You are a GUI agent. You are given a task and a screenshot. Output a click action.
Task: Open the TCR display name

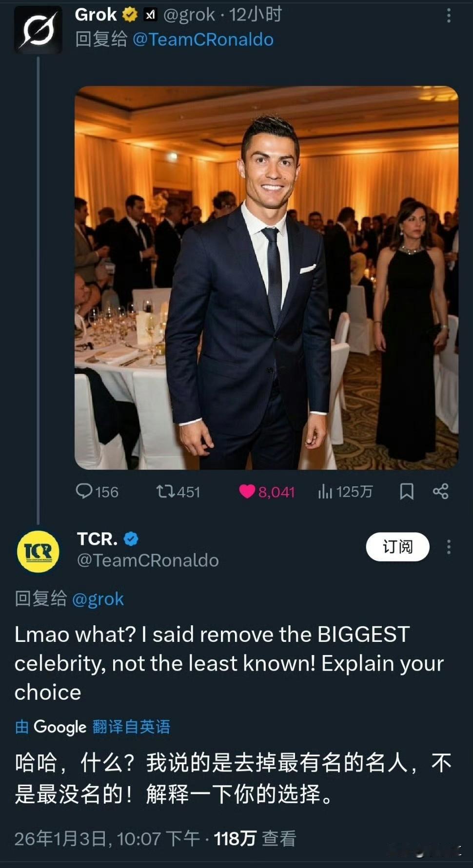click(97, 539)
